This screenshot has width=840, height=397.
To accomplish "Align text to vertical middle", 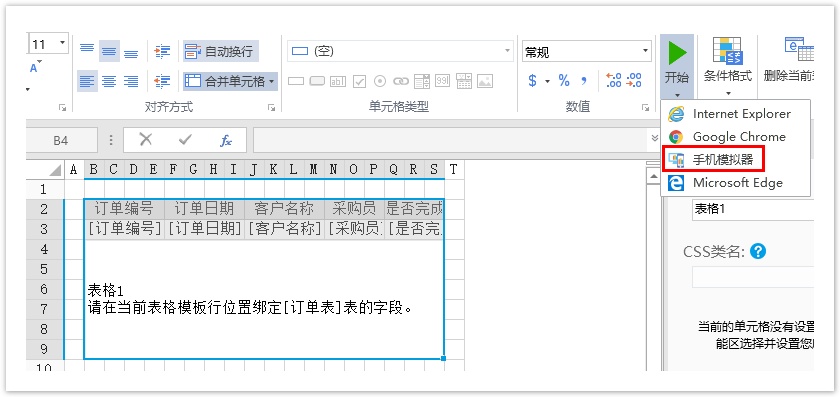I will pyautogui.click(x=109, y=50).
